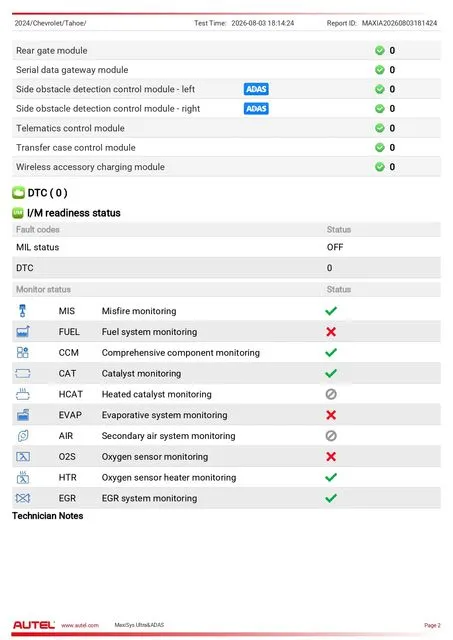453x640 pixels.
Task: Open the www.autel.com link
Action: click(x=80, y=625)
